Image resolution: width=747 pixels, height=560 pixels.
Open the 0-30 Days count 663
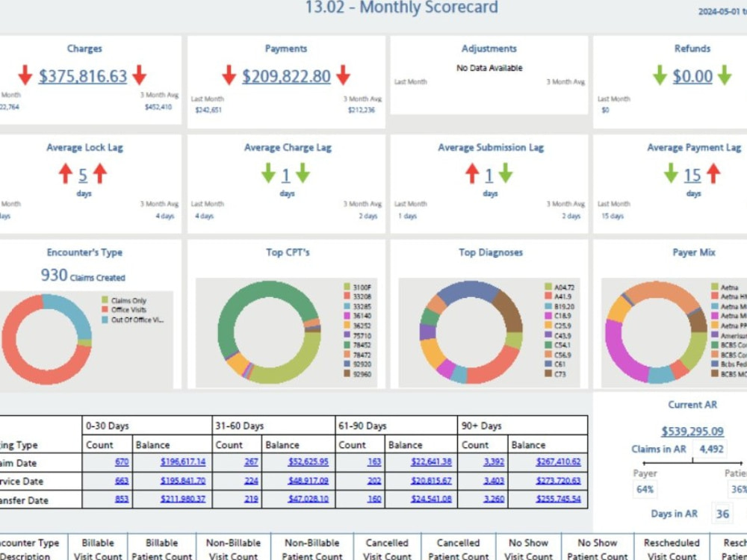coord(122,481)
